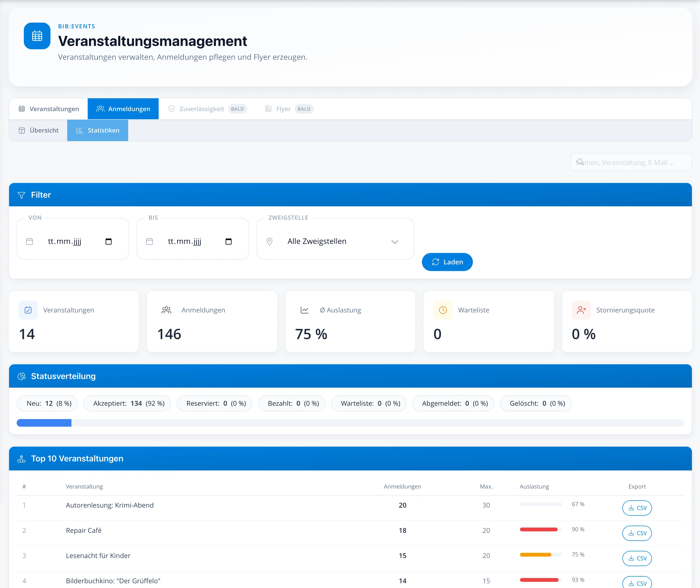Click the Export column header
This screenshot has height=588, width=700.
pos(637,486)
